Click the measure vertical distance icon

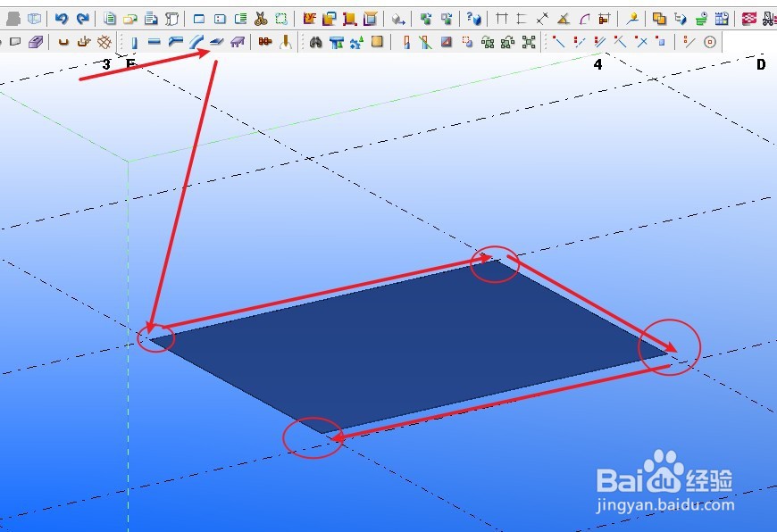click(522, 19)
